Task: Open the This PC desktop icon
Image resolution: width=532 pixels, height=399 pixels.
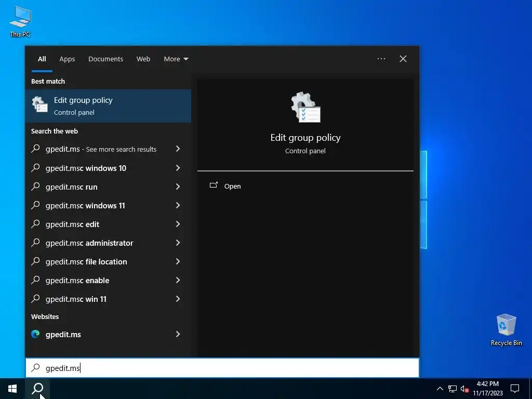Action: 20,21
